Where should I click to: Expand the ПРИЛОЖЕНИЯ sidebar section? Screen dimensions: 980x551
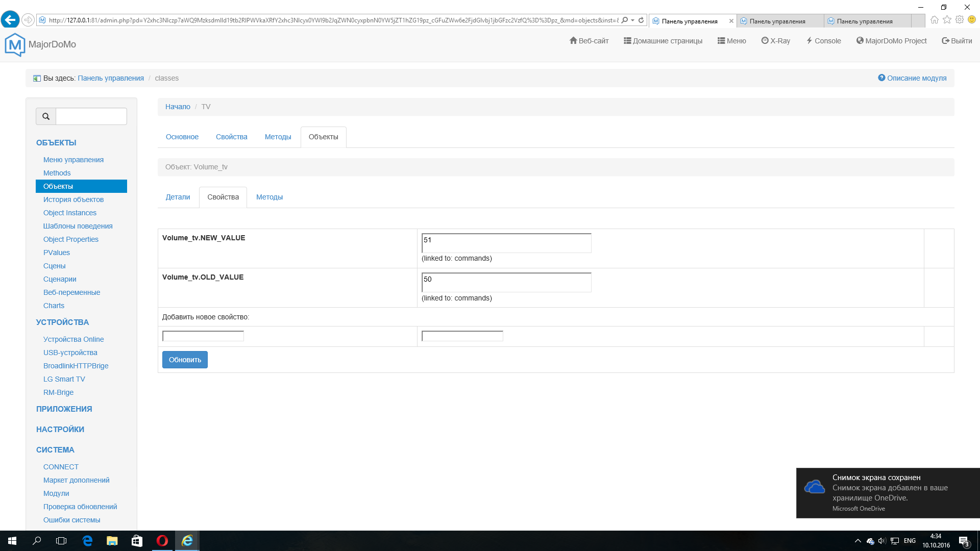click(64, 409)
